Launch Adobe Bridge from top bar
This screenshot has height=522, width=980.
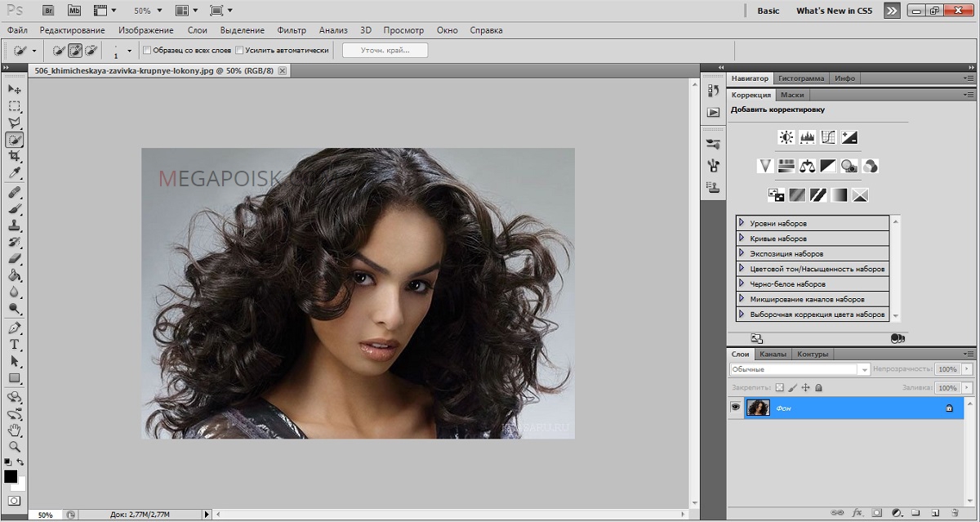coord(48,11)
